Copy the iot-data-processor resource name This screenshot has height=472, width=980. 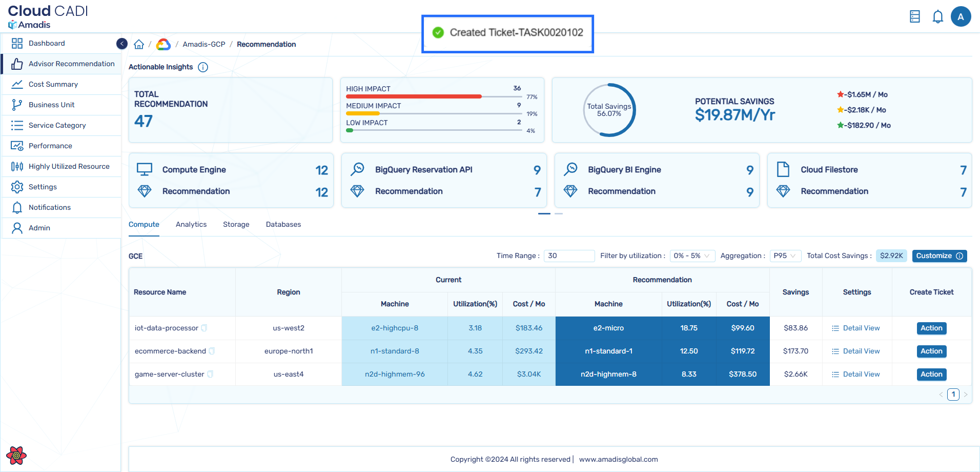(x=205, y=328)
